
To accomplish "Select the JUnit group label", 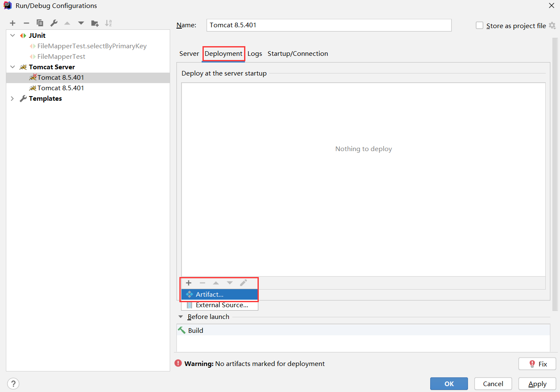I will pos(37,36).
